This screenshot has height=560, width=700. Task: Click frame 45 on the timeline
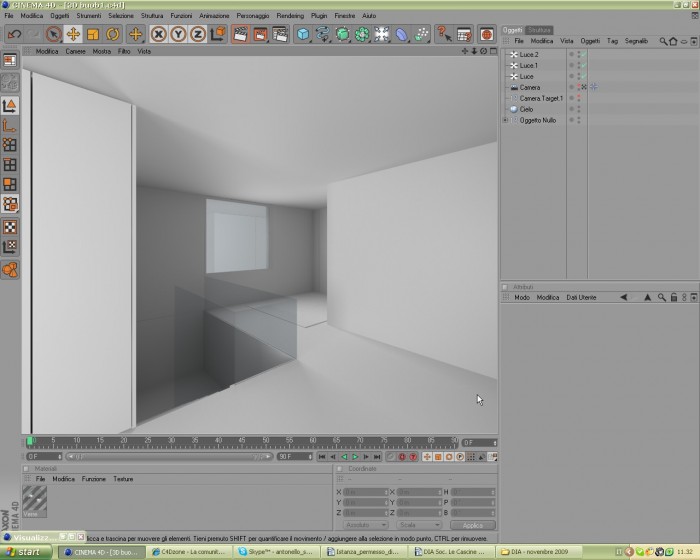(242, 442)
